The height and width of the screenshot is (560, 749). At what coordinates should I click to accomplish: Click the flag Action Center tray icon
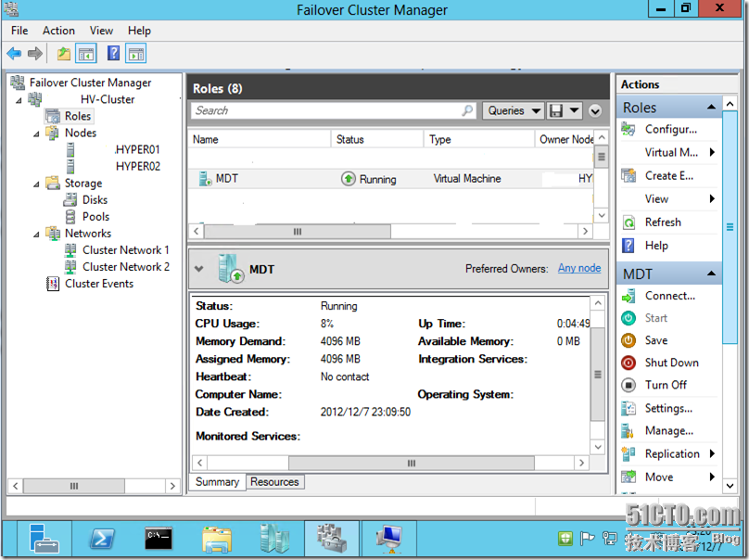coord(587,539)
